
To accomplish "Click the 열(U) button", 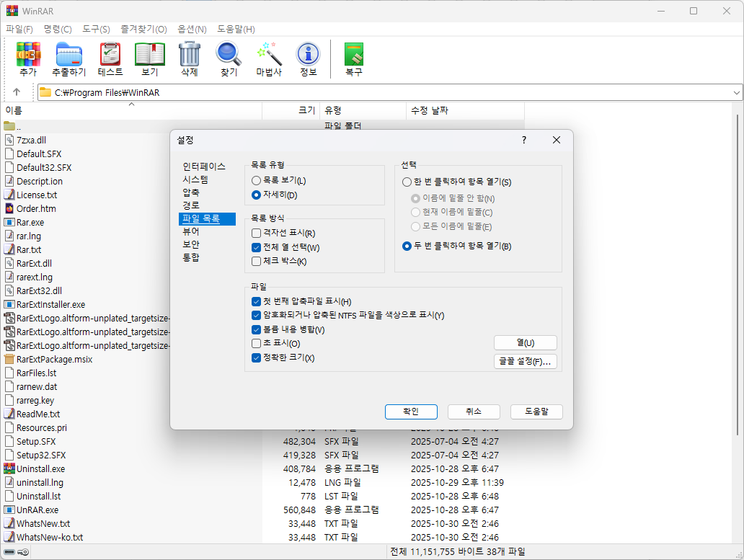I will (x=526, y=343).
